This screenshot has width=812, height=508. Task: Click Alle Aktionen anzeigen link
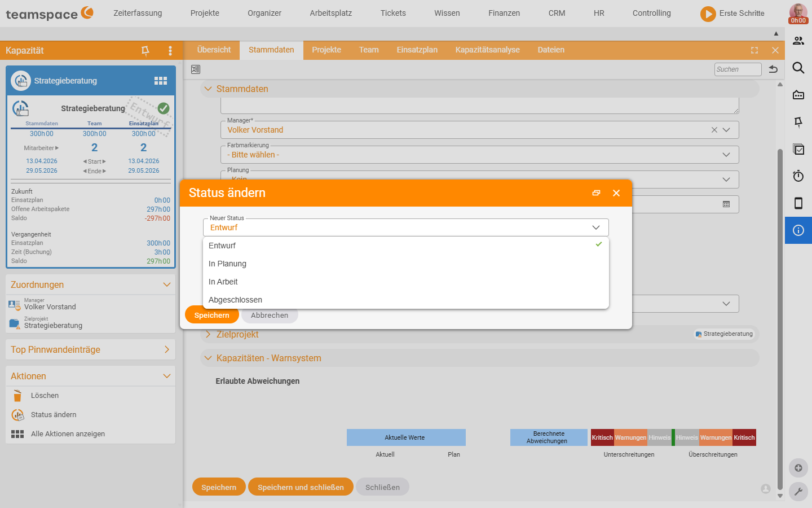click(68, 434)
